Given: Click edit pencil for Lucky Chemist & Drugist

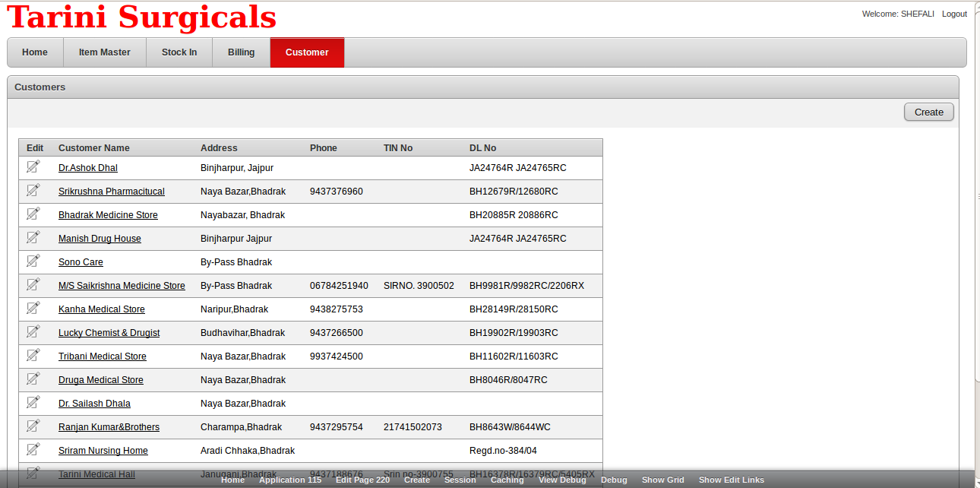Looking at the screenshot, I should 33,331.
